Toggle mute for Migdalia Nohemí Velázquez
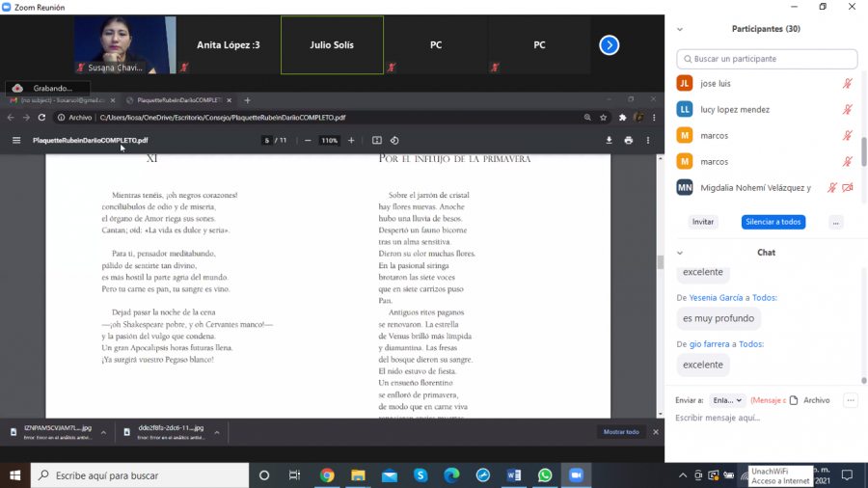The width and height of the screenshot is (868, 488). 831,187
